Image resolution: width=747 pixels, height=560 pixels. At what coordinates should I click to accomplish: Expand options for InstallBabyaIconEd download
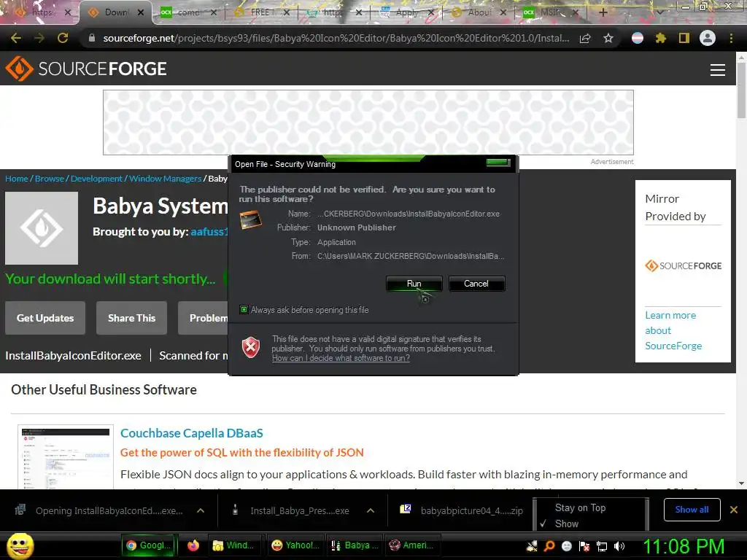click(201, 510)
